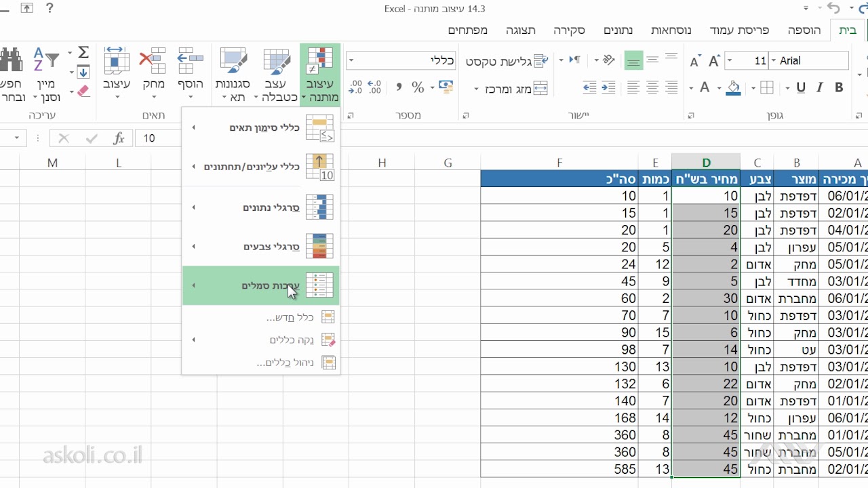Click the Decrease Font Size icon
868x488 pixels.
click(x=695, y=61)
